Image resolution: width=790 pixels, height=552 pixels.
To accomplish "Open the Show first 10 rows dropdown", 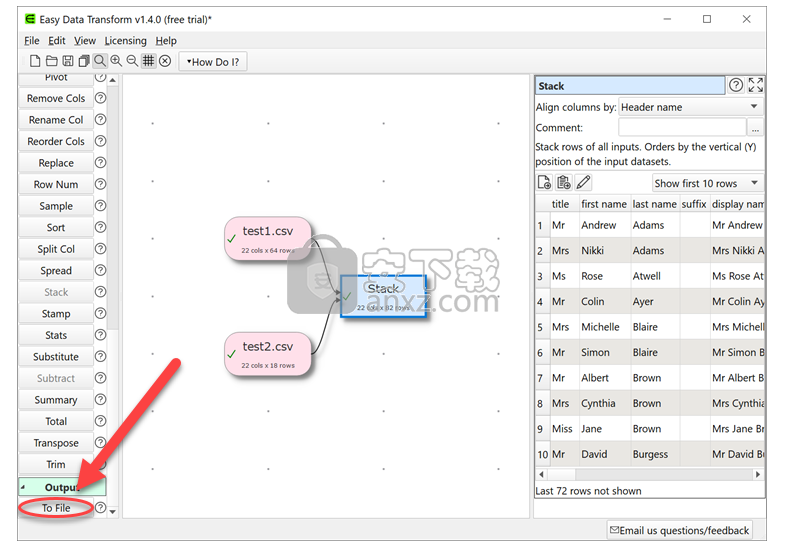I will (707, 183).
